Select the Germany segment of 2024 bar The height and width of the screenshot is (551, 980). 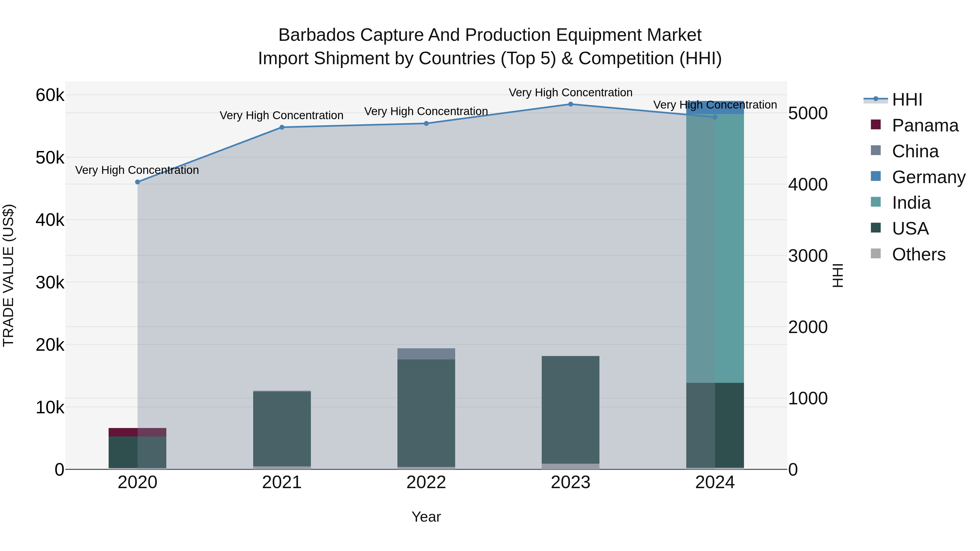point(715,107)
